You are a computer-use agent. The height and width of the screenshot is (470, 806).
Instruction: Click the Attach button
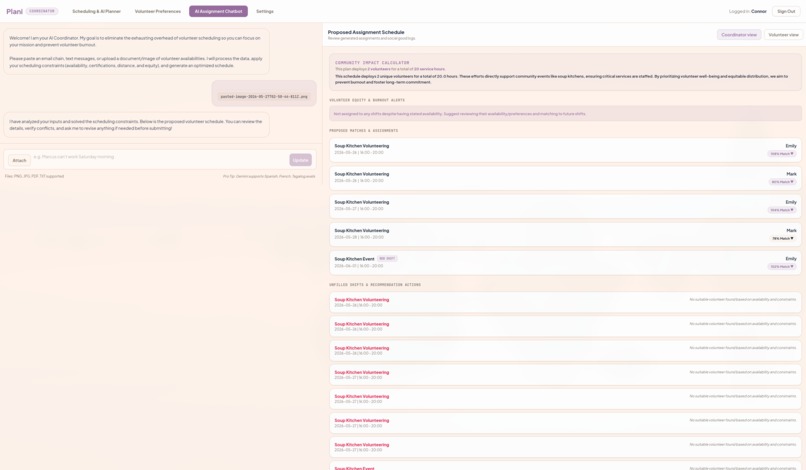[20, 160]
